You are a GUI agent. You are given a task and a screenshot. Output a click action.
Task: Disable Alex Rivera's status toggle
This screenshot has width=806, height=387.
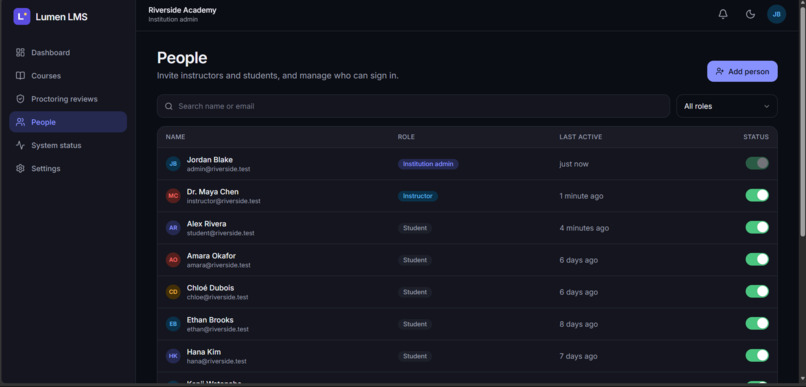click(x=757, y=227)
